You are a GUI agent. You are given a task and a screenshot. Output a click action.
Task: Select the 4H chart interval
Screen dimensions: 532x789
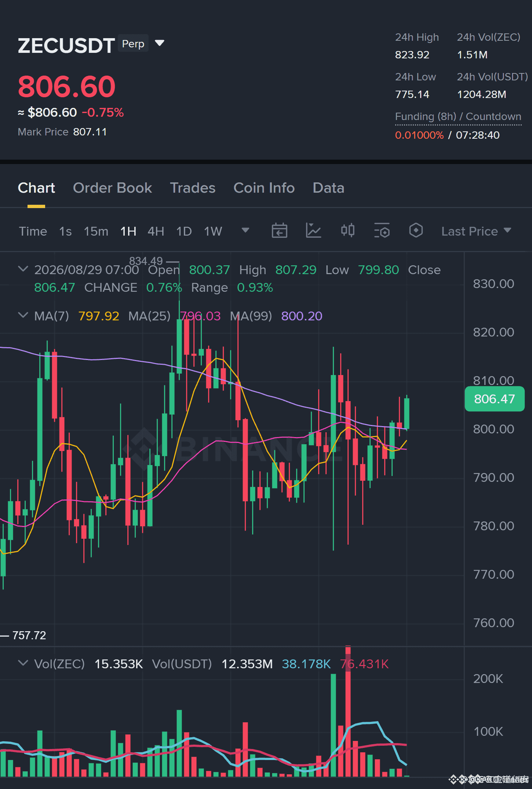[156, 231]
